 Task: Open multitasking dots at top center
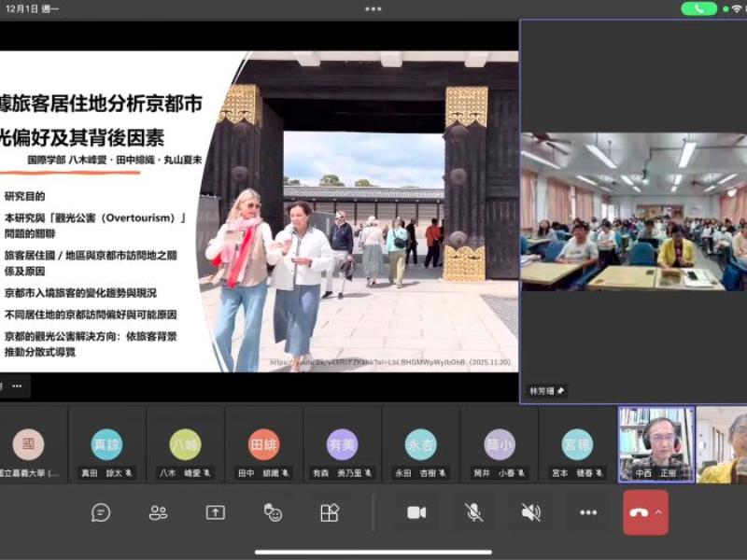coord(373,8)
